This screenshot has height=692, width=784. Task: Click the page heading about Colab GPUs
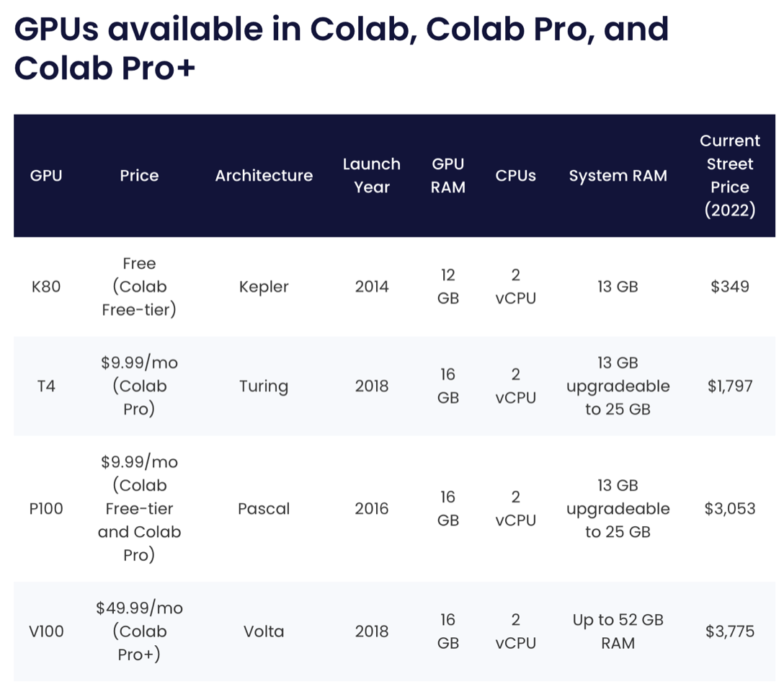coord(342,48)
